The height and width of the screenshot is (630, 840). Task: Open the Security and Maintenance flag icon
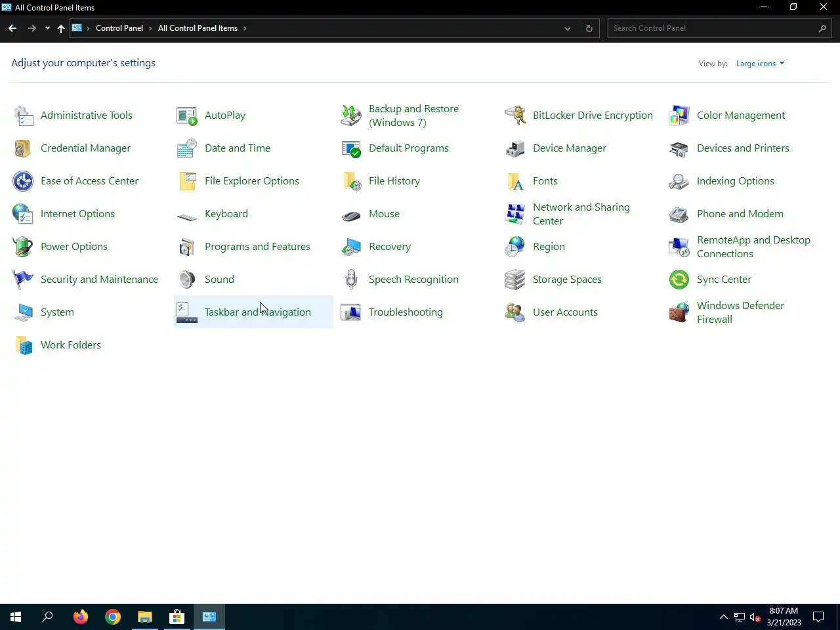pyautogui.click(x=23, y=280)
